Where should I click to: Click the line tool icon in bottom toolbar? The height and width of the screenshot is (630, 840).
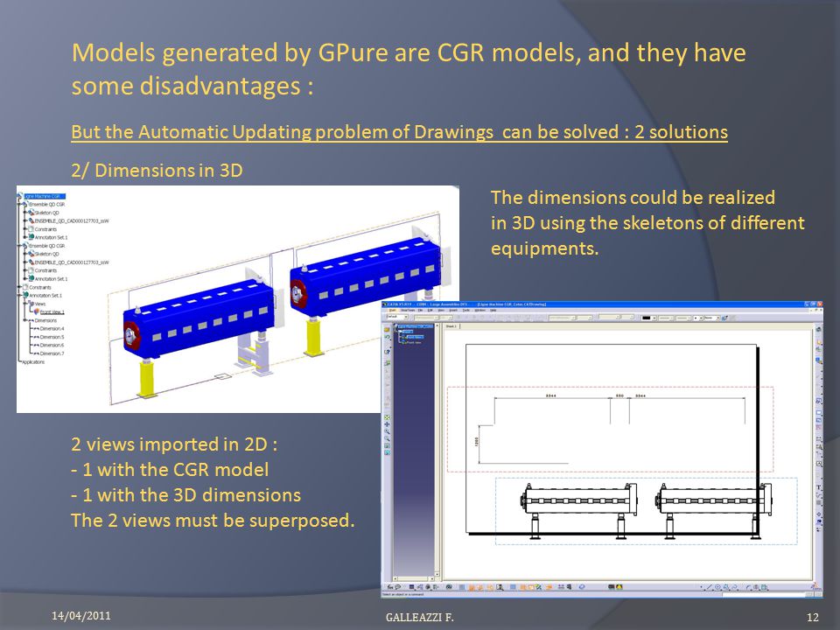(x=710, y=587)
